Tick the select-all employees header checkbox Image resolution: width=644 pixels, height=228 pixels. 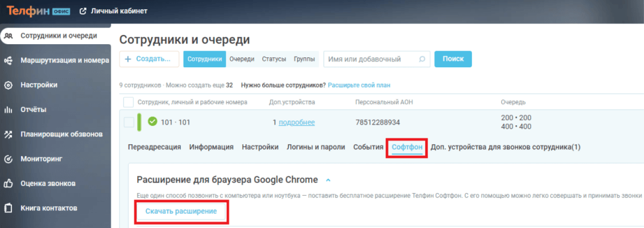coord(129,102)
